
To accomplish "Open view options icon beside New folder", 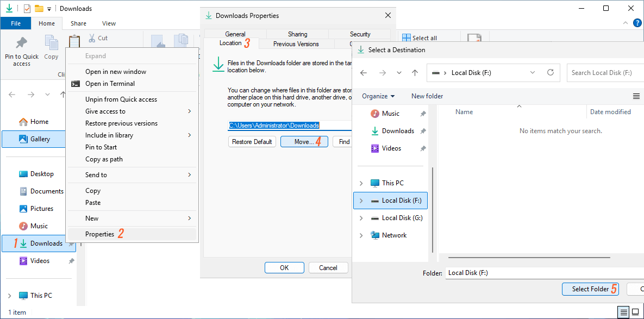I will click(x=636, y=96).
